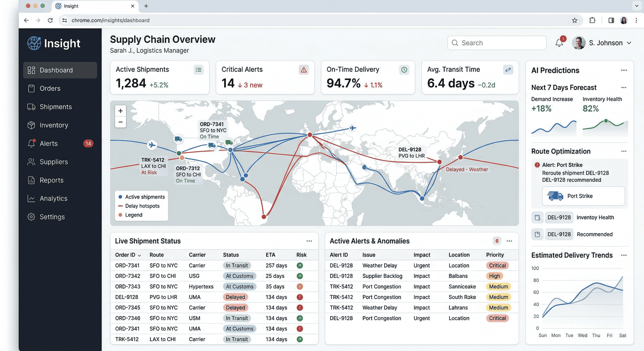Open the Live Shipment Status overflow menu
Screen dimensions: 644x351
309,241
